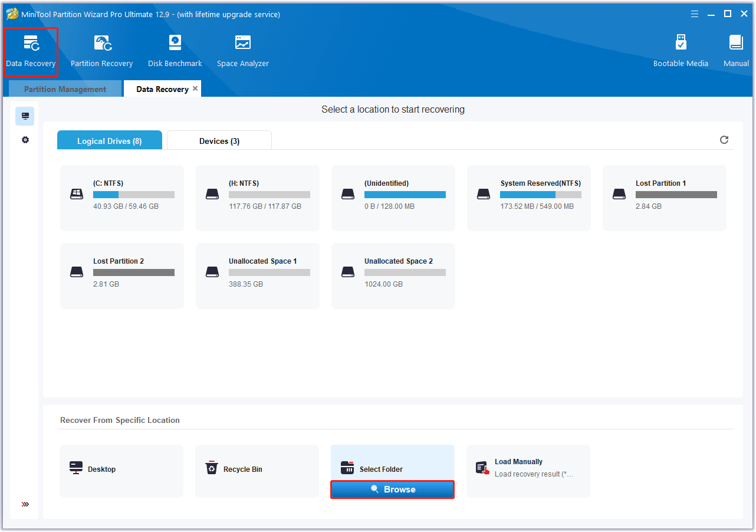Open Space Analyzer from the toolbar
This screenshot has height=532, width=756.
(242, 51)
